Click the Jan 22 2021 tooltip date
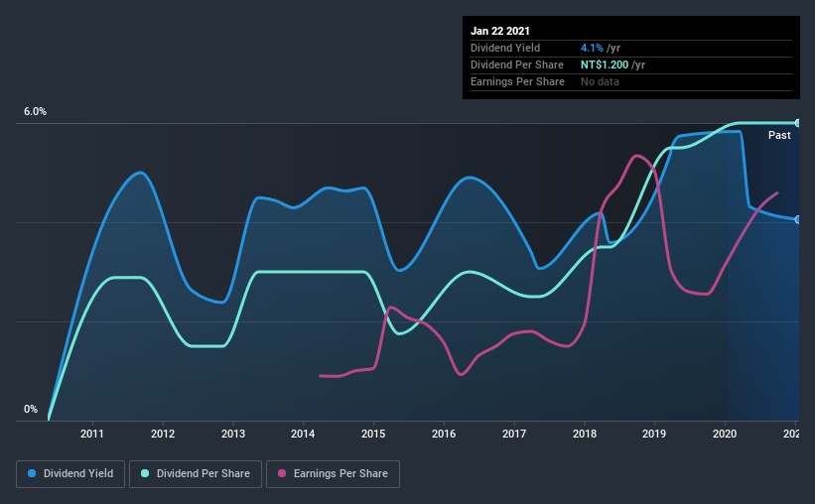815x504 pixels. tap(500, 31)
